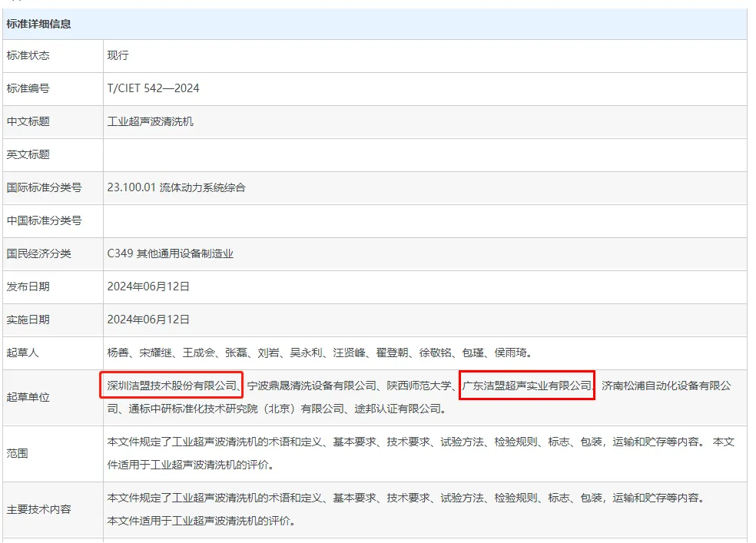This screenshot has height=543, width=756.
Task: Click the "范围" row label
Action: point(18,453)
